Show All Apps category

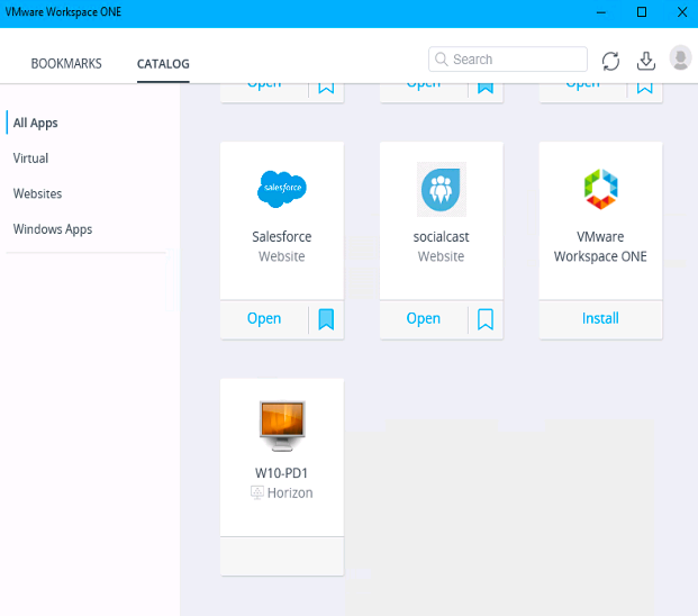pos(35,123)
